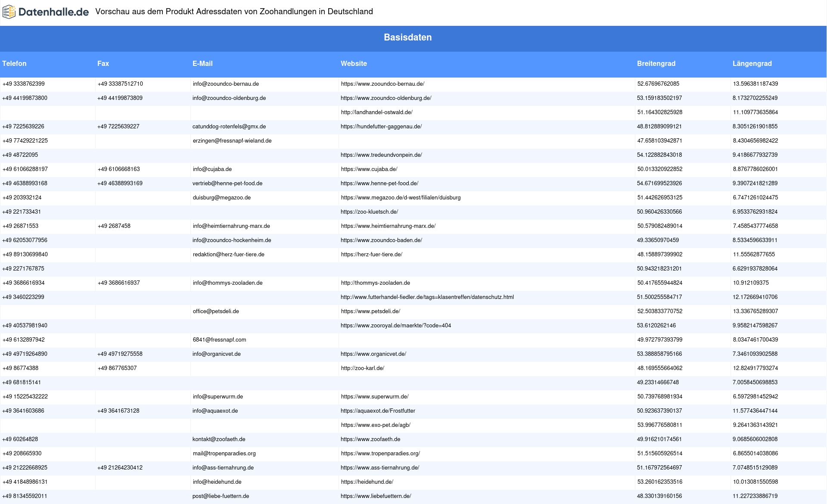Image resolution: width=827 pixels, height=504 pixels.
Task: Click fax number +49 33387512710
Action: [120, 84]
